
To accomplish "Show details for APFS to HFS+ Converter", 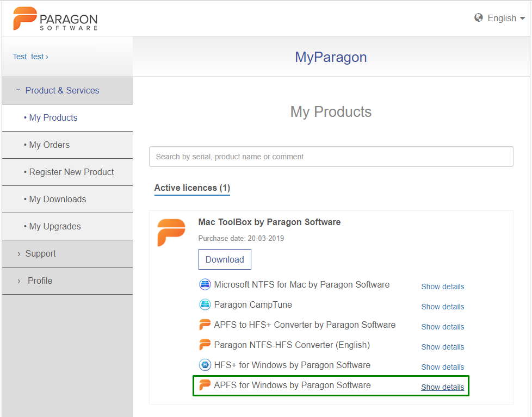I will coord(442,327).
